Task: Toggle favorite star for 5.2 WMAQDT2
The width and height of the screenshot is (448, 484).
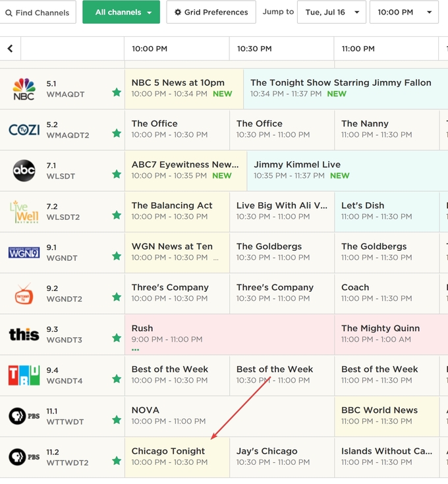Action: 117,133
